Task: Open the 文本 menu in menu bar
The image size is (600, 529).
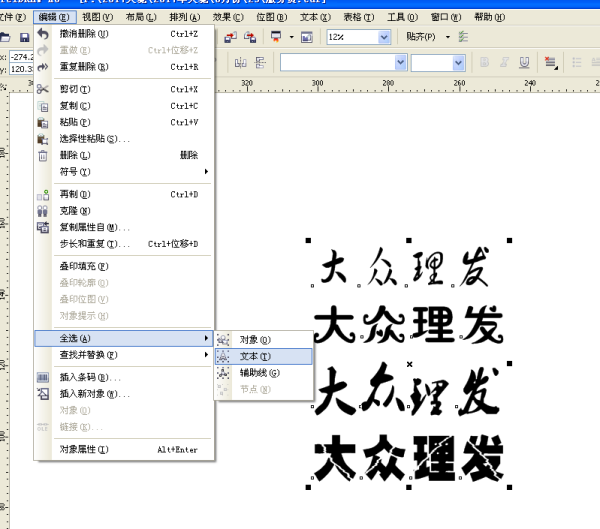Action: coord(315,17)
